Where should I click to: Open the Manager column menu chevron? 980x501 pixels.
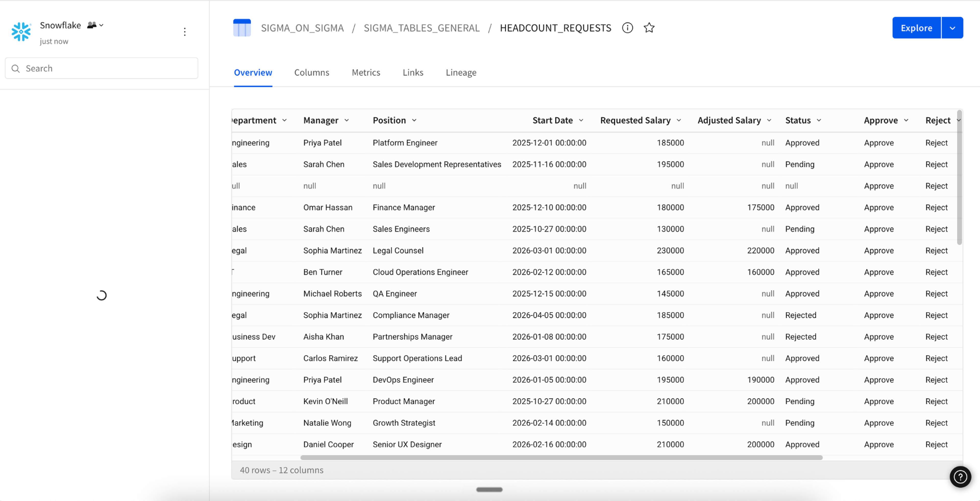(347, 121)
